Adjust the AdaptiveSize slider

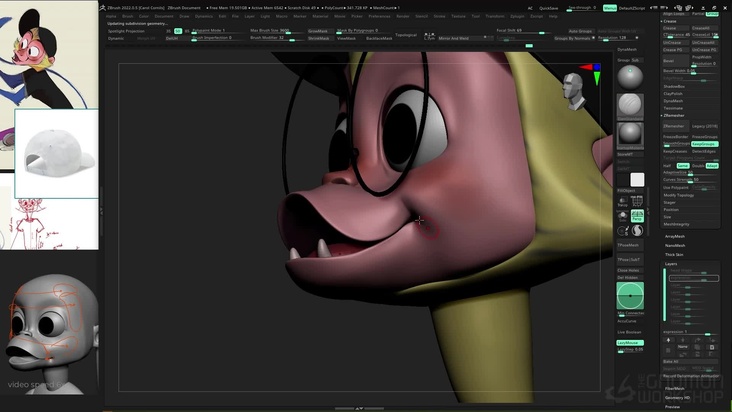coord(691,173)
